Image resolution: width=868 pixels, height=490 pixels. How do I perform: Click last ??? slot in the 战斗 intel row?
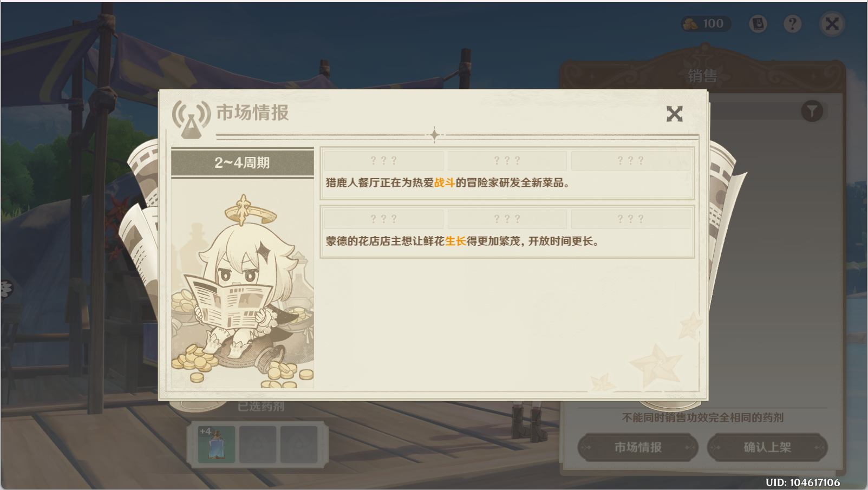coord(631,160)
